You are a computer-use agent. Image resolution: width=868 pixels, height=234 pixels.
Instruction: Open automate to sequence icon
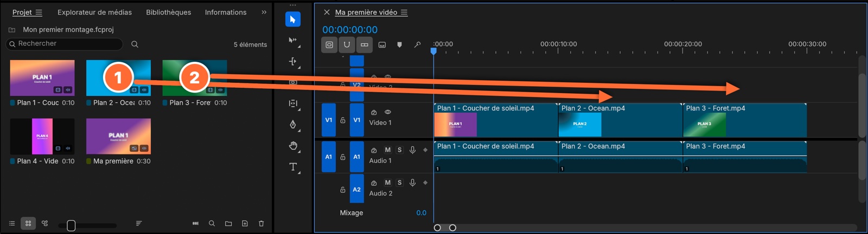coord(195,223)
